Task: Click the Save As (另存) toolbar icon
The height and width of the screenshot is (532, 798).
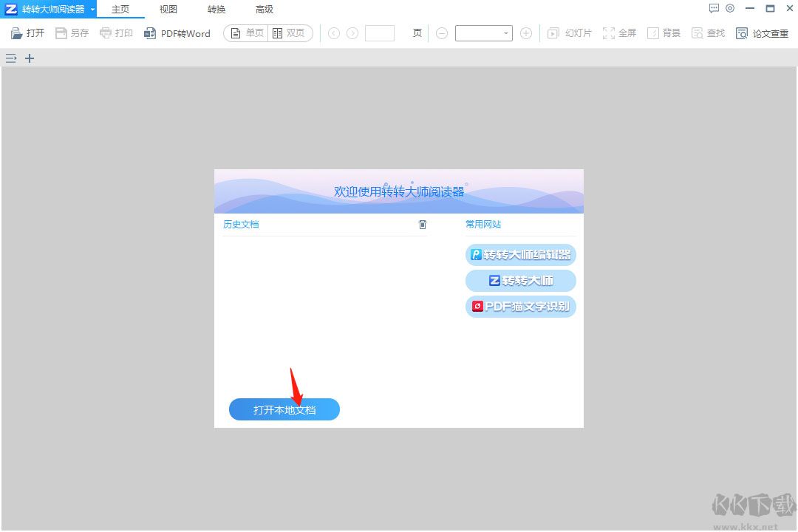Action: 61,33
